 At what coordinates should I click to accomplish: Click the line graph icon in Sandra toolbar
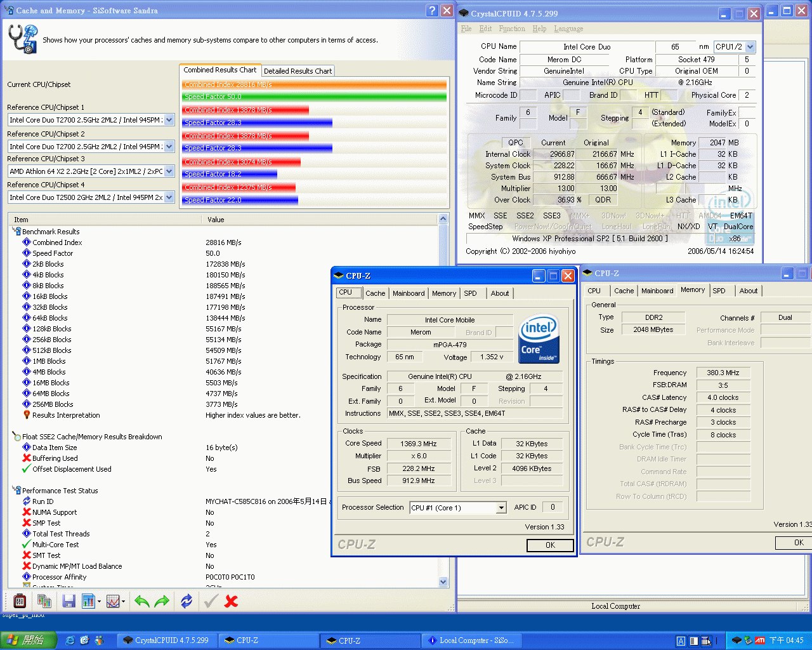[113, 600]
